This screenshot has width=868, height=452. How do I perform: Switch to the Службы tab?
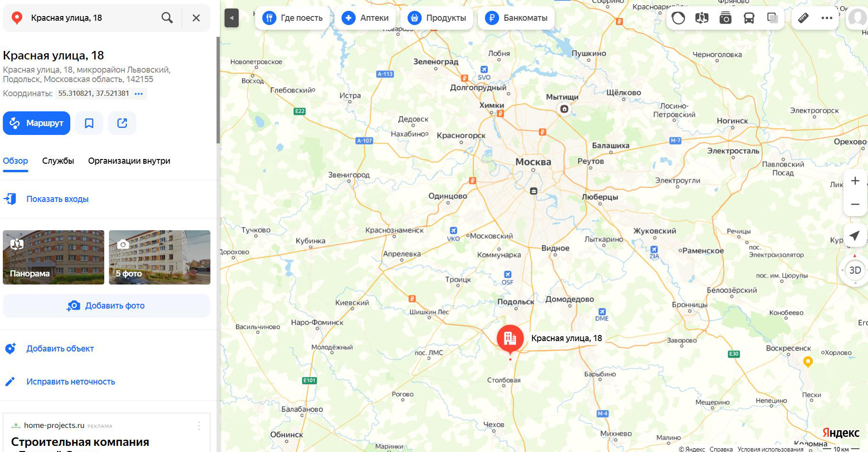coord(58,161)
